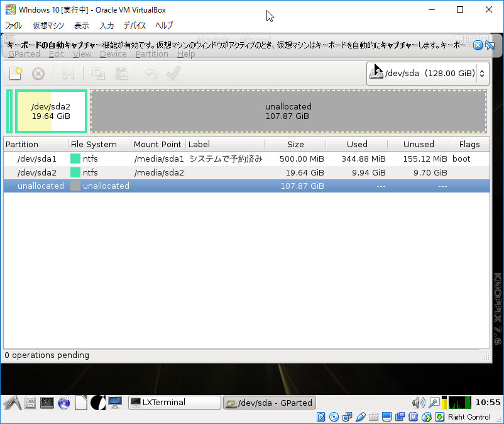Click the システムで予約済み label cell
504x424 pixels.
click(226, 159)
